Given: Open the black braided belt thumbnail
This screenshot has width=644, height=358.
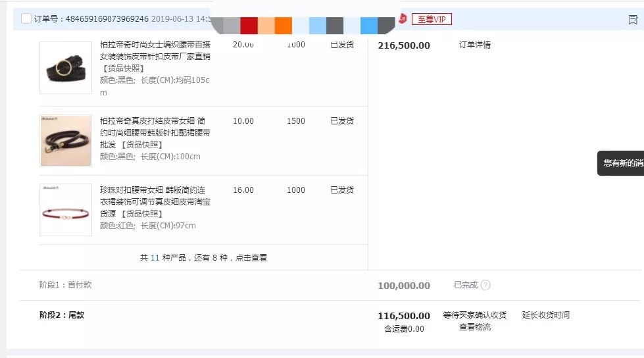Looking at the screenshot, I should coord(66,68).
